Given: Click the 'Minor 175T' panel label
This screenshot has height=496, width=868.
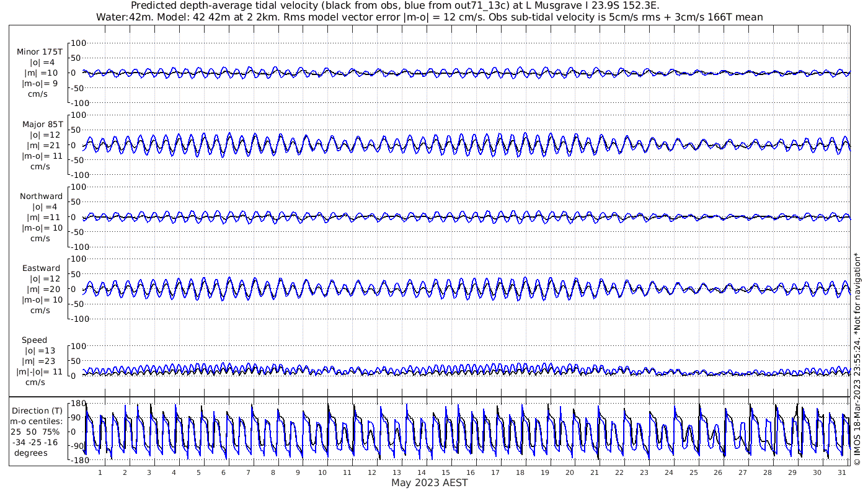Looking at the screenshot, I should [x=40, y=51].
